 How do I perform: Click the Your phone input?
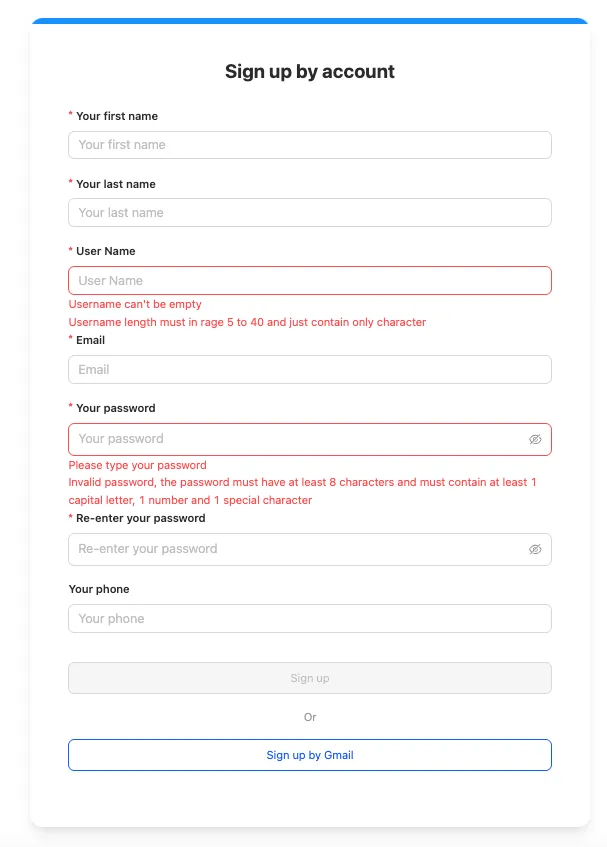click(310, 618)
